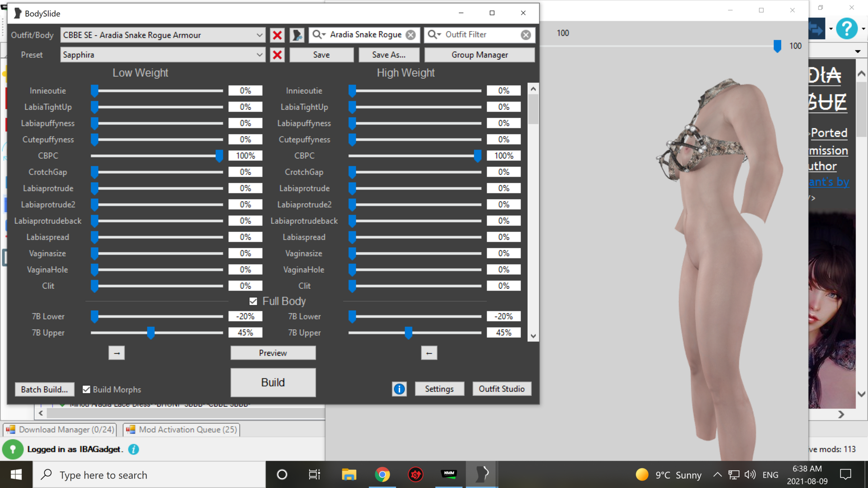Screen dimensions: 868x488
Task: Switch to the Mod Activation Queue tab
Action: click(x=182, y=430)
